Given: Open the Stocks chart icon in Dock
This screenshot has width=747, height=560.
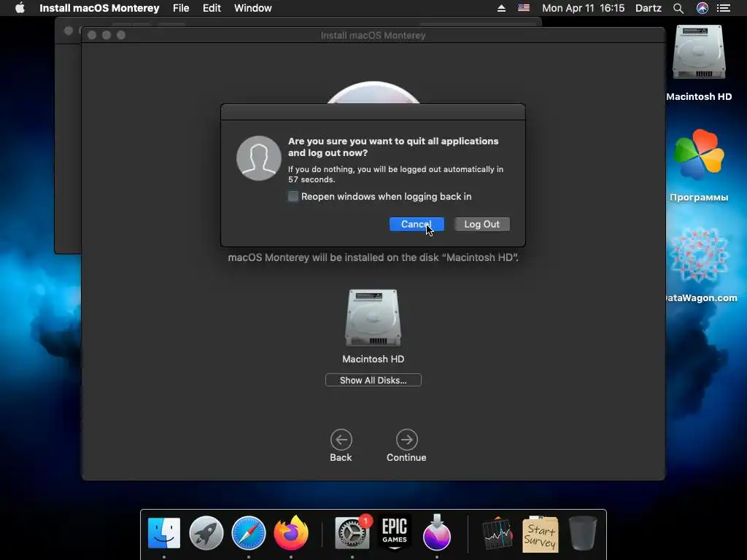Looking at the screenshot, I should click(498, 534).
